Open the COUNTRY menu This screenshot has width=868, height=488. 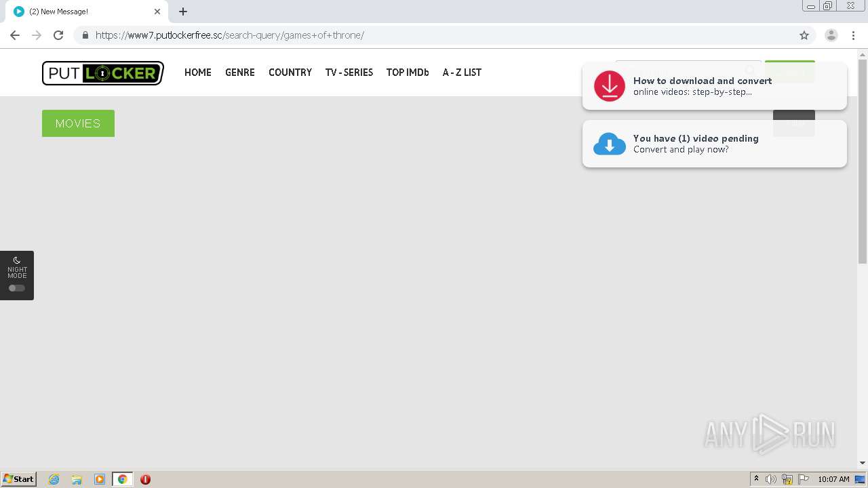tap(290, 73)
